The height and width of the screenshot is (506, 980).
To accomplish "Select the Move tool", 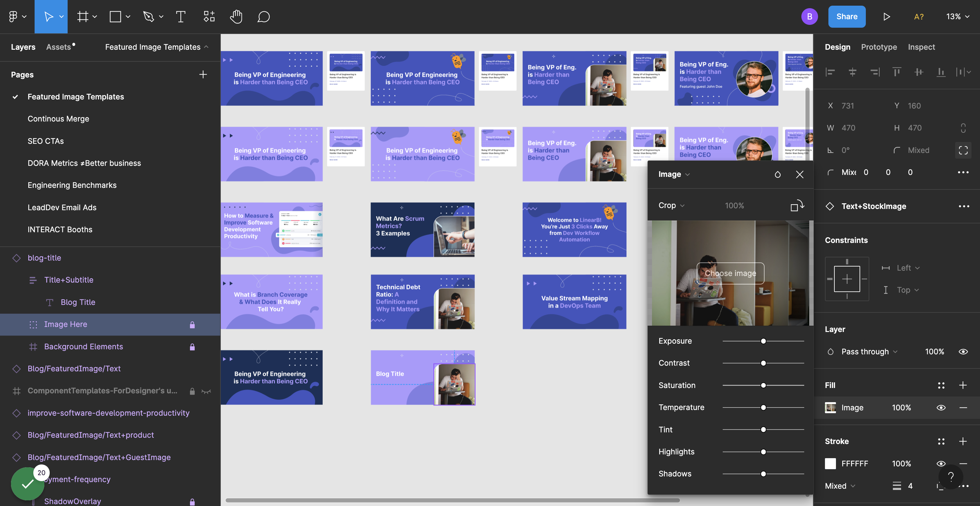I will coord(48,17).
